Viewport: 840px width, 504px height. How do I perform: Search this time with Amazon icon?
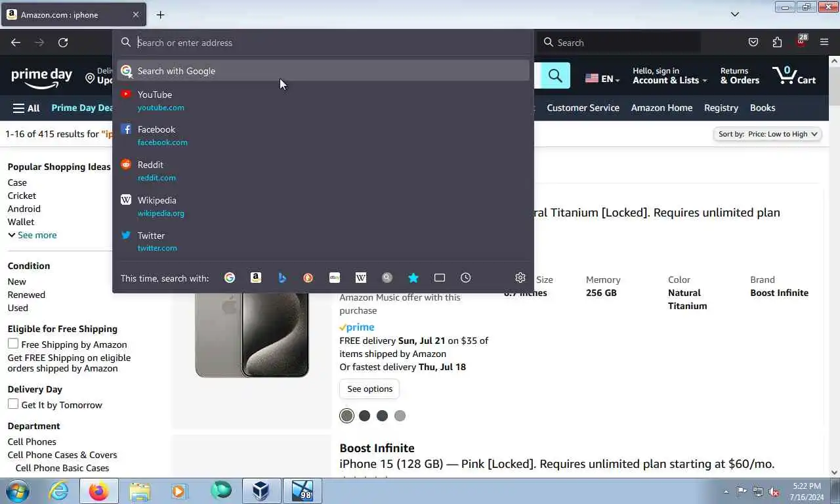click(x=256, y=278)
